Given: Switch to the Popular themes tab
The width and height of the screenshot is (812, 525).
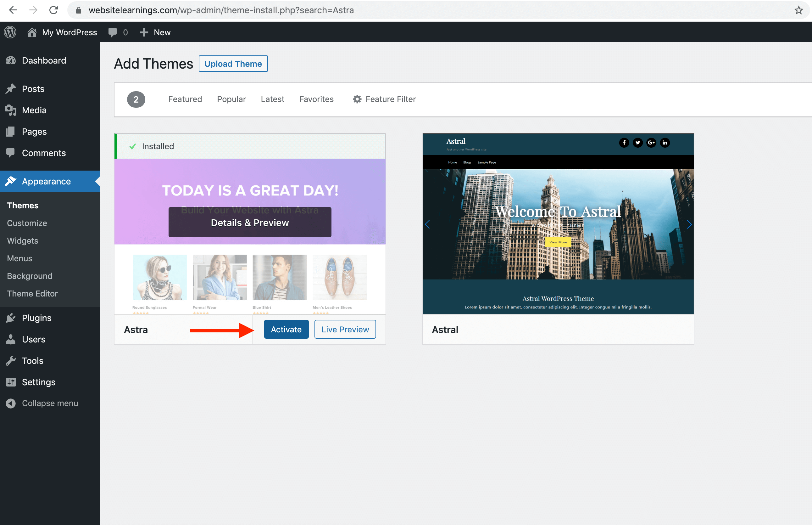Looking at the screenshot, I should pos(231,99).
